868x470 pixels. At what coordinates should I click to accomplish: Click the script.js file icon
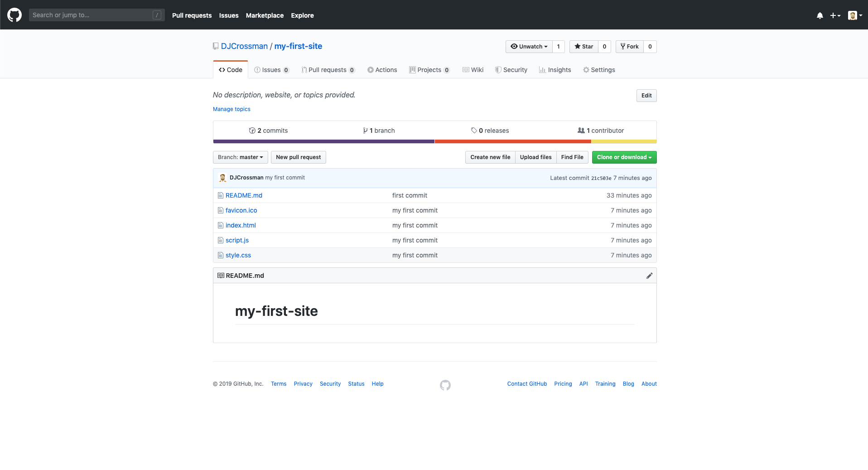[221, 240]
